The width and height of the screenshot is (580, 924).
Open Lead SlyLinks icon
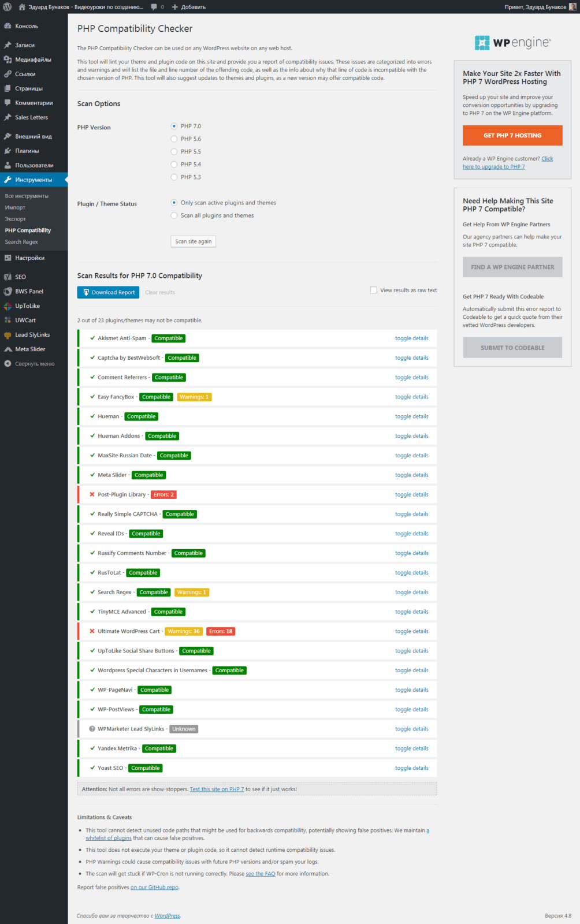coord(8,334)
